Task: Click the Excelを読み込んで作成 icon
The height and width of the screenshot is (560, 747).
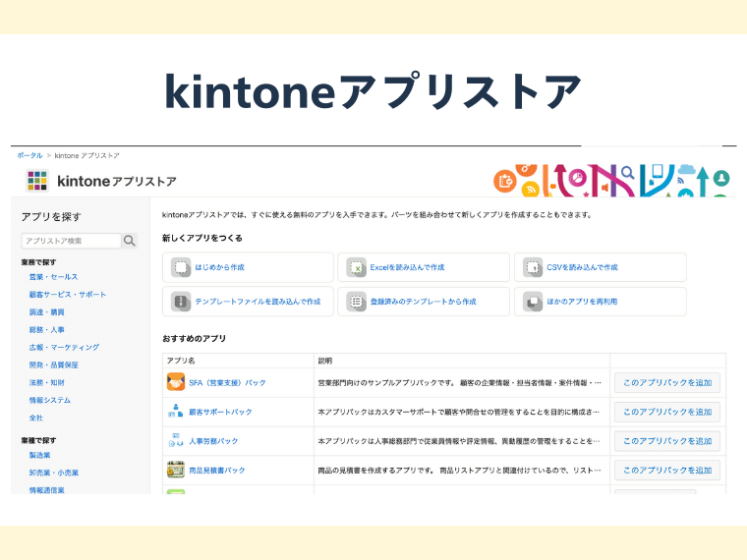Action: coord(356,267)
